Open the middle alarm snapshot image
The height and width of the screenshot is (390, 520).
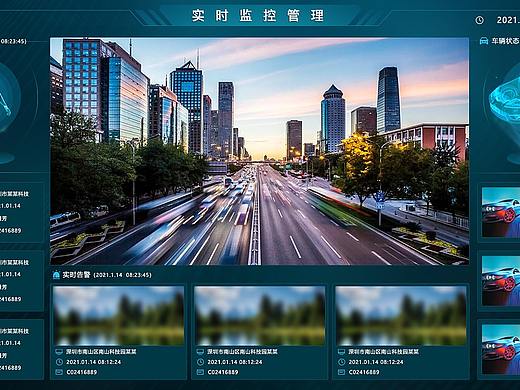click(x=260, y=315)
